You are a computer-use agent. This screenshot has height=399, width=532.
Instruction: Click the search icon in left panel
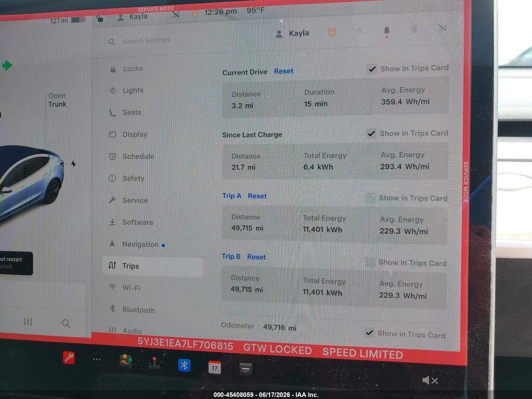click(x=66, y=323)
